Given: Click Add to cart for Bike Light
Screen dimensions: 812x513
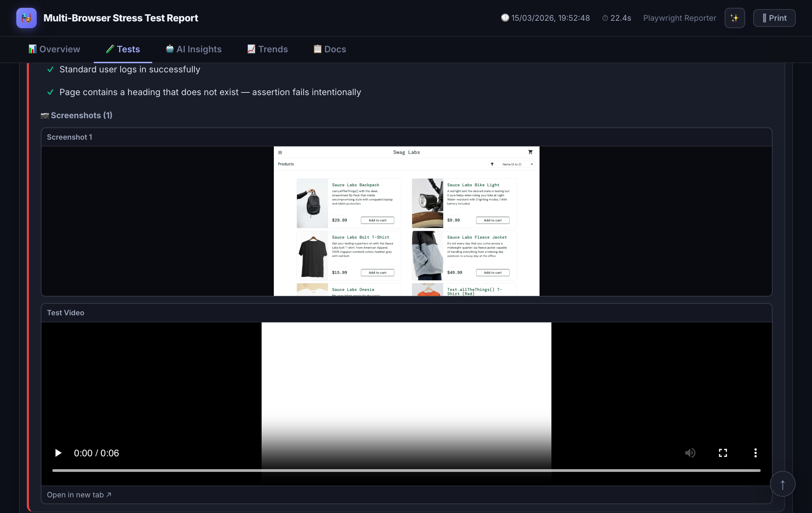Looking at the screenshot, I should (493, 220).
